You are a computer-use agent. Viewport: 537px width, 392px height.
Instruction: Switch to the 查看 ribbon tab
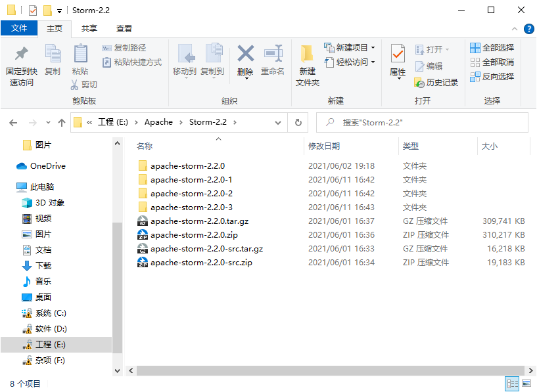[x=124, y=28]
